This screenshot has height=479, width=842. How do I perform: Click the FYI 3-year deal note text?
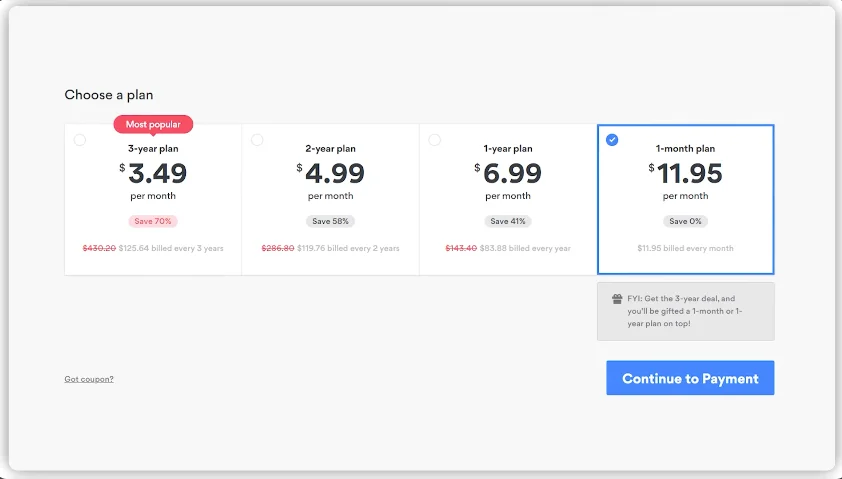pyautogui.click(x=685, y=311)
